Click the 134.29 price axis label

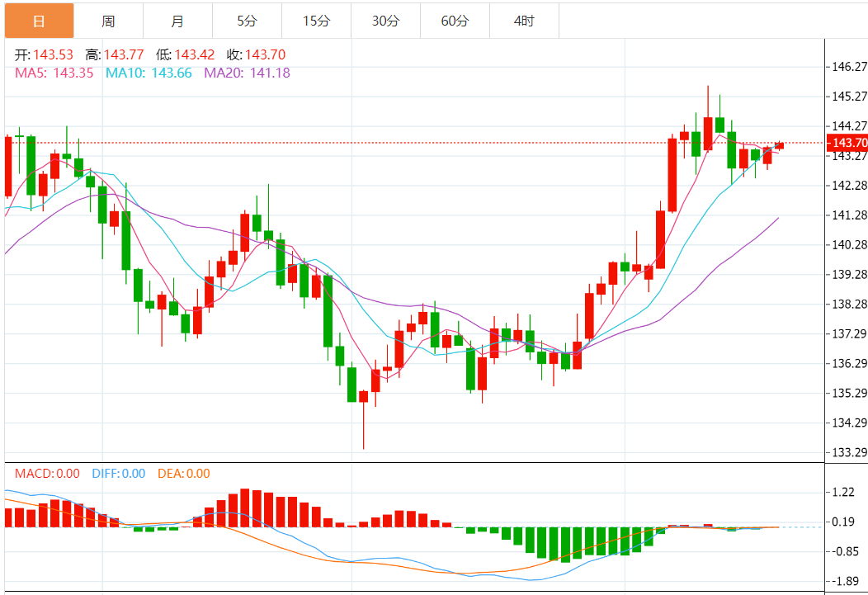(x=849, y=423)
